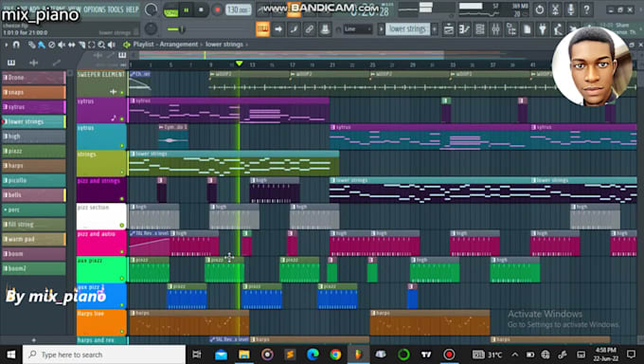Open the Playlist view icon
644x364 pixels.
tap(449, 29)
